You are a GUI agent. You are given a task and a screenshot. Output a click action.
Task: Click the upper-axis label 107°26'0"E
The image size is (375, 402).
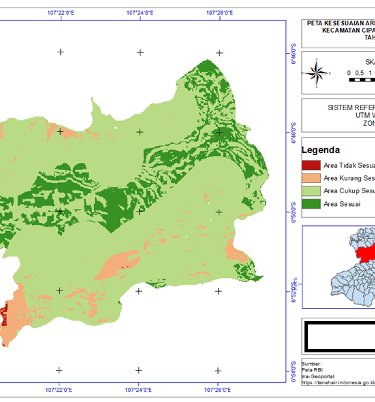219,13
